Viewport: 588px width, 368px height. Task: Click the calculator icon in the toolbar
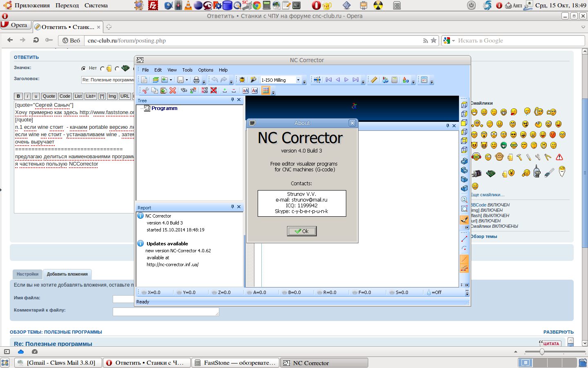pyautogui.click(x=394, y=80)
